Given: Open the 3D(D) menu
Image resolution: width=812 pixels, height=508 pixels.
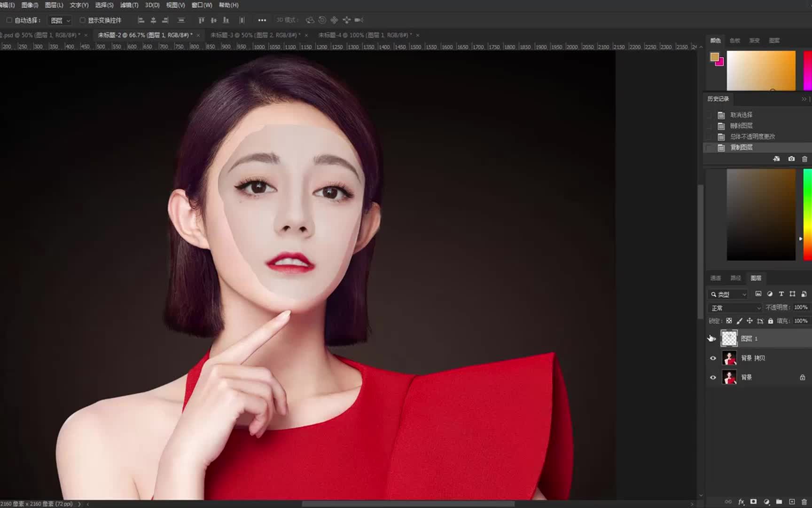Looking at the screenshot, I should [x=152, y=5].
